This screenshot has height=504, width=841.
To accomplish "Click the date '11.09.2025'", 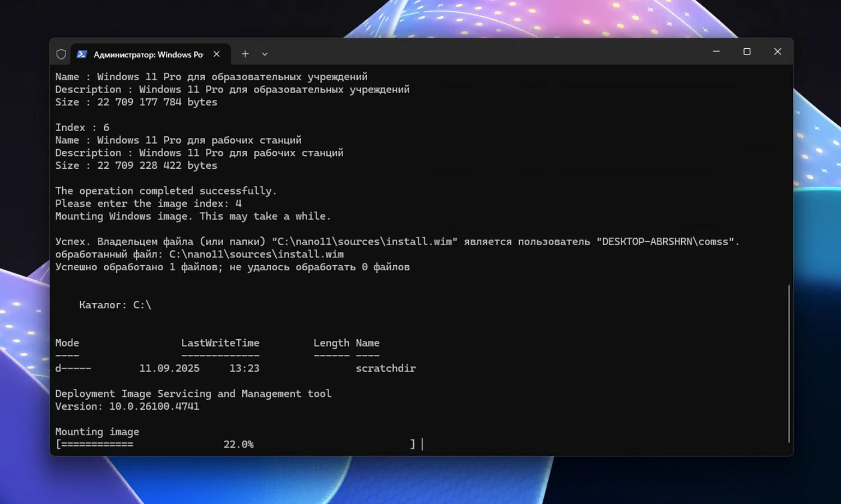I will pyautogui.click(x=169, y=368).
